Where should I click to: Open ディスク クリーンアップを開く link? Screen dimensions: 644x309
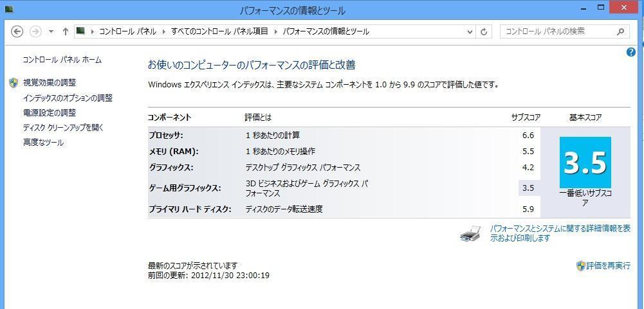pyautogui.click(x=63, y=128)
